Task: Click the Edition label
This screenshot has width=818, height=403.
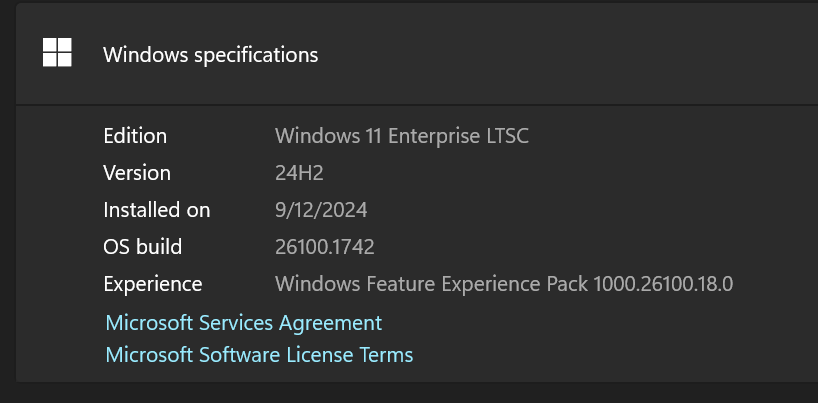Action: click(135, 136)
